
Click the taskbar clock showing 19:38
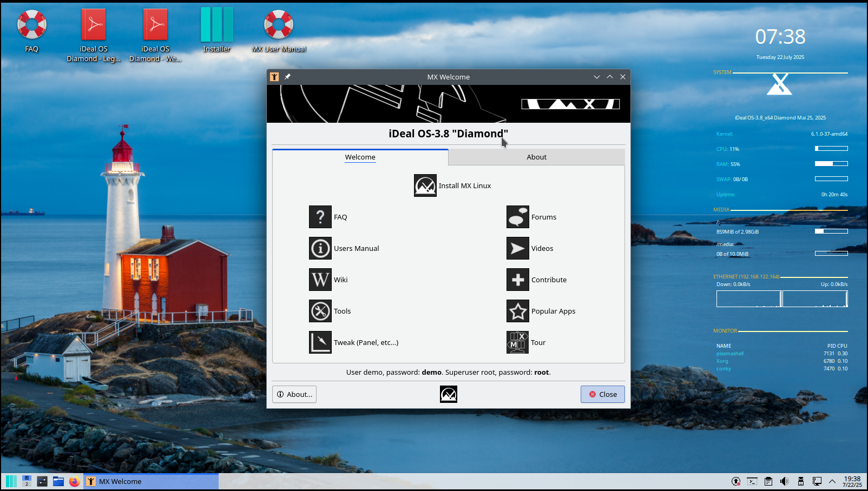(x=852, y=481)
